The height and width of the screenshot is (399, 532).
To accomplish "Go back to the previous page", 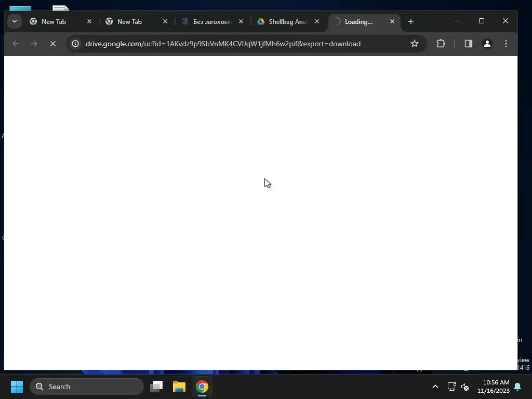I will point(16,44).
